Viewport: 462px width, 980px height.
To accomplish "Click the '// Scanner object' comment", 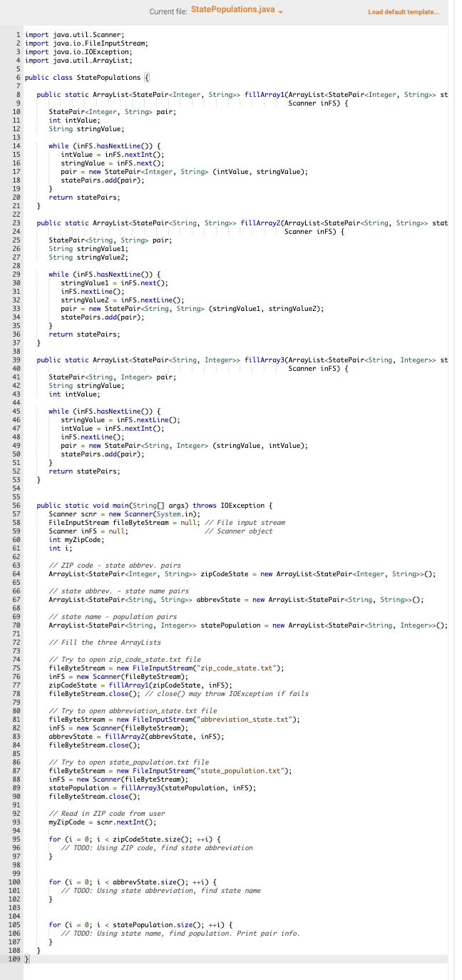I will click(x=239, y=531).
